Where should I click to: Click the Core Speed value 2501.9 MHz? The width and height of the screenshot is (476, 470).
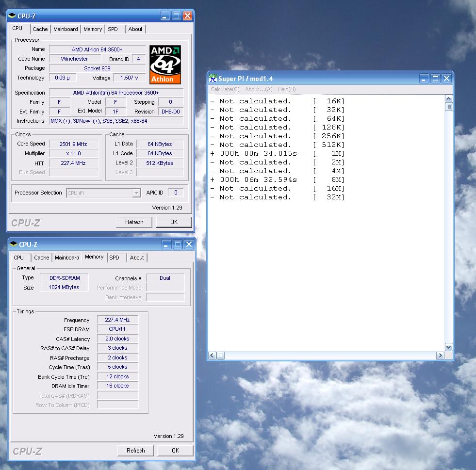click(73, 144)
